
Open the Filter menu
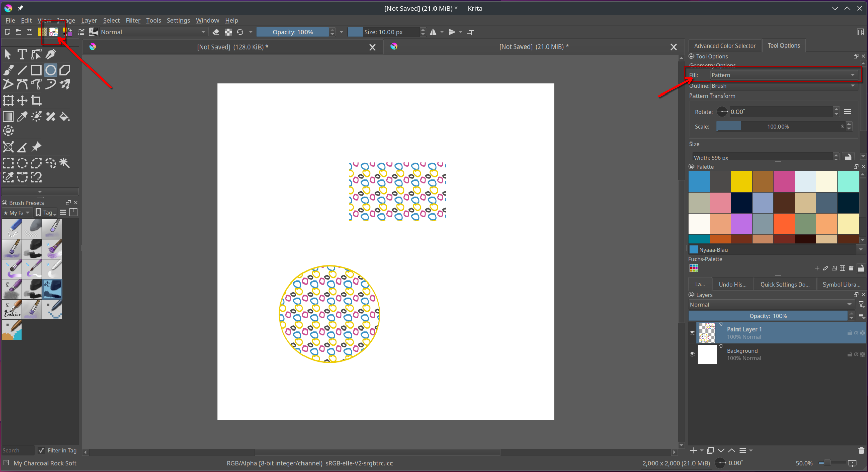(133, 21)
